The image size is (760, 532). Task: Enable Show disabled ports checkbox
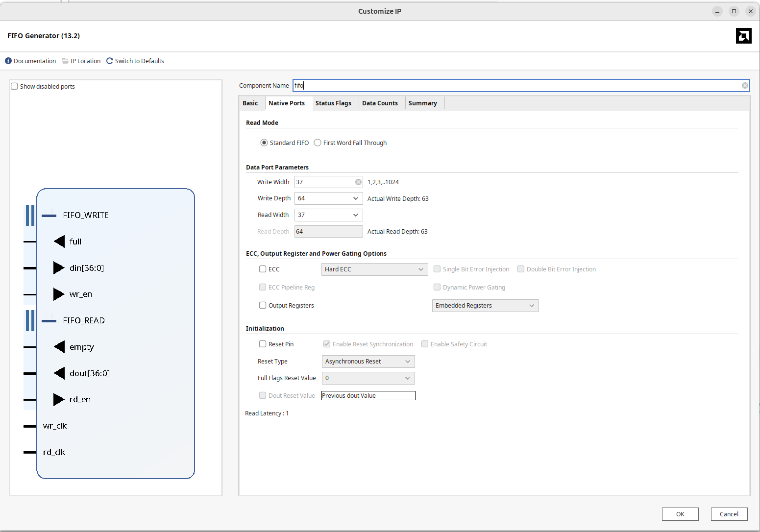tap(15, 86)
